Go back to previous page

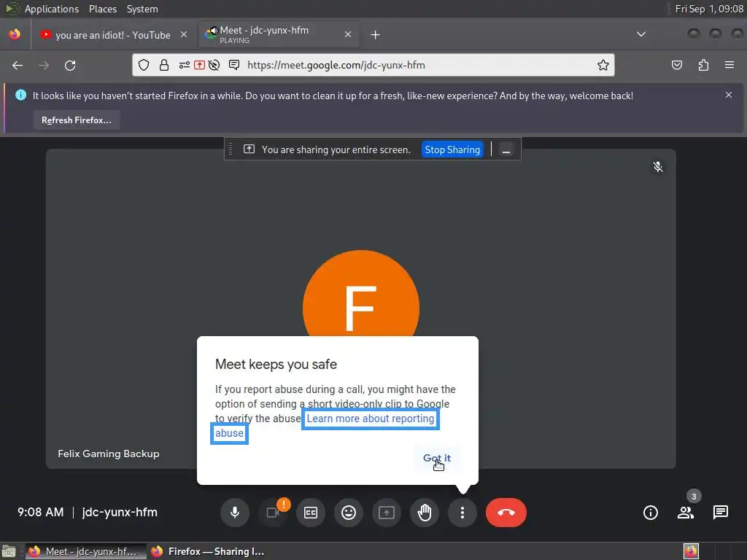(18, 65)
